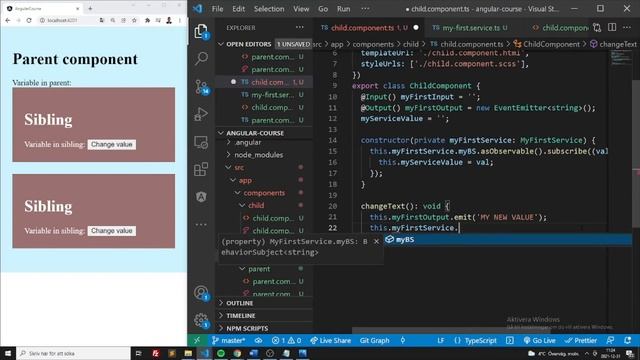The height and width of the screenshot is (360, 640).
Task: Reload the Chrome page
Action: click(29, 20)
